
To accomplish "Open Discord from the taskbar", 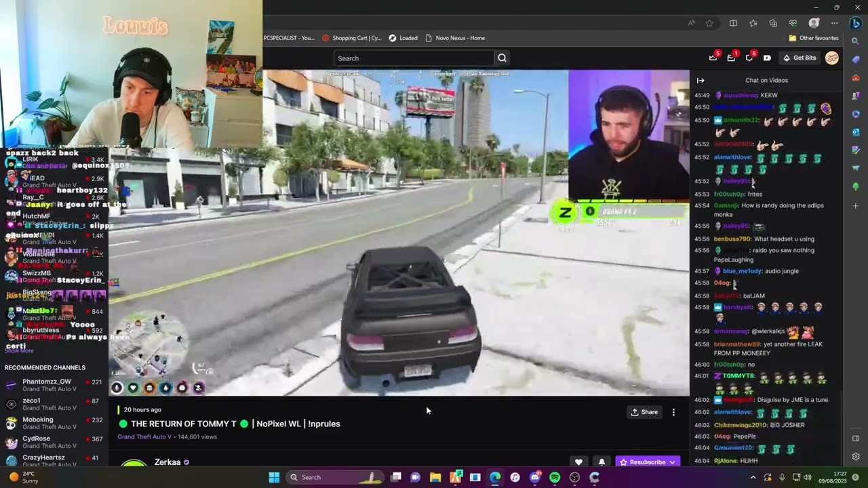I will click(x=535, y=477).
